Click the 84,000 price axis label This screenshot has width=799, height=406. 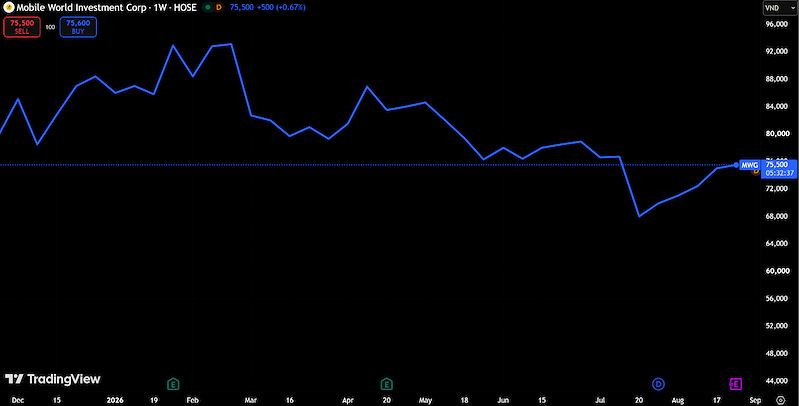click(x=776, y=106)
